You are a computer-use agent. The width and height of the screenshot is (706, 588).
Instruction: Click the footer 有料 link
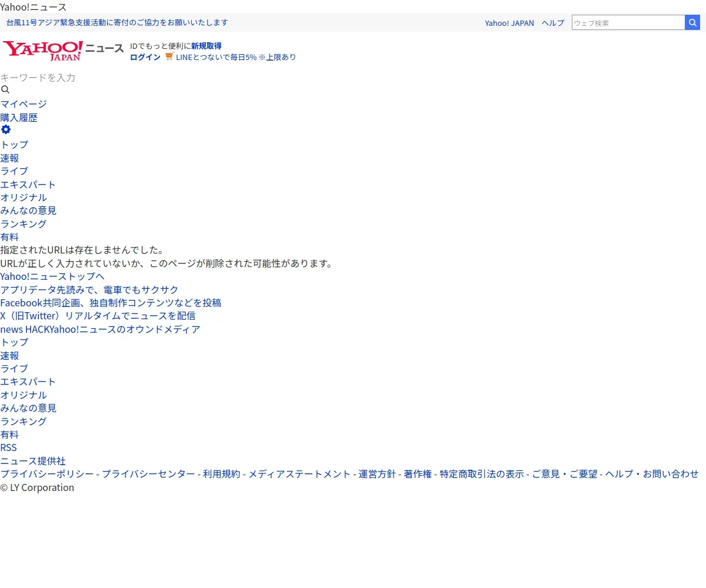click(9, 435)
